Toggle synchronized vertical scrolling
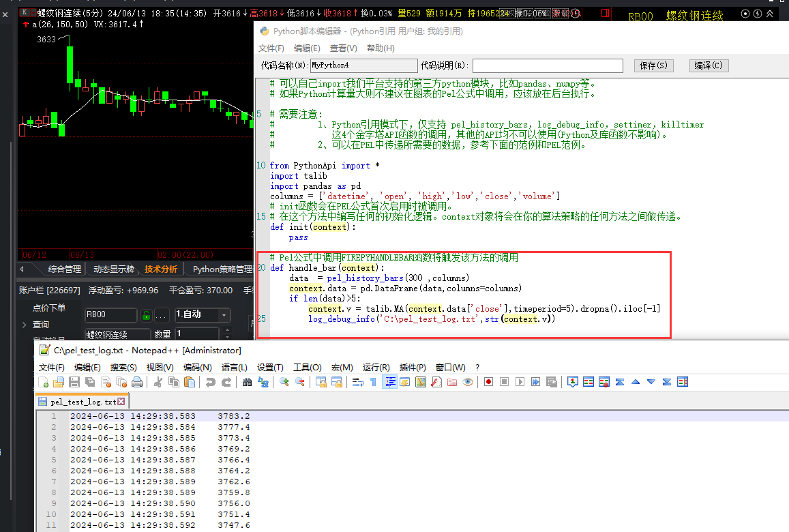 tap(321, 382)
